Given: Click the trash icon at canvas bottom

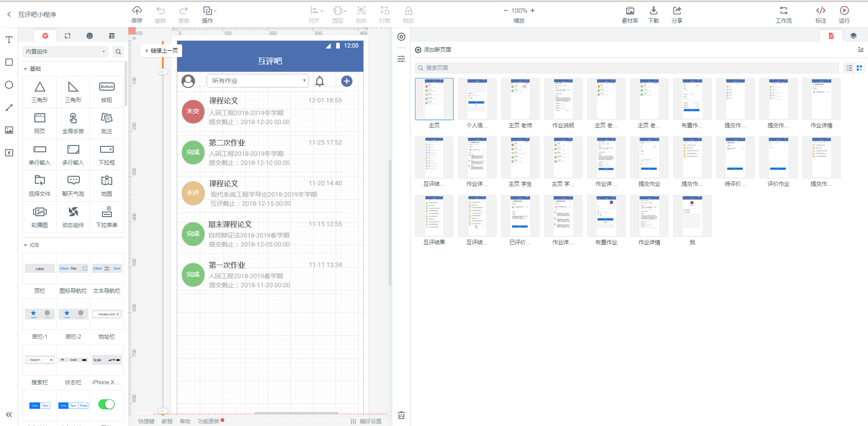Looking at the screenshot, I should (401, 415).
